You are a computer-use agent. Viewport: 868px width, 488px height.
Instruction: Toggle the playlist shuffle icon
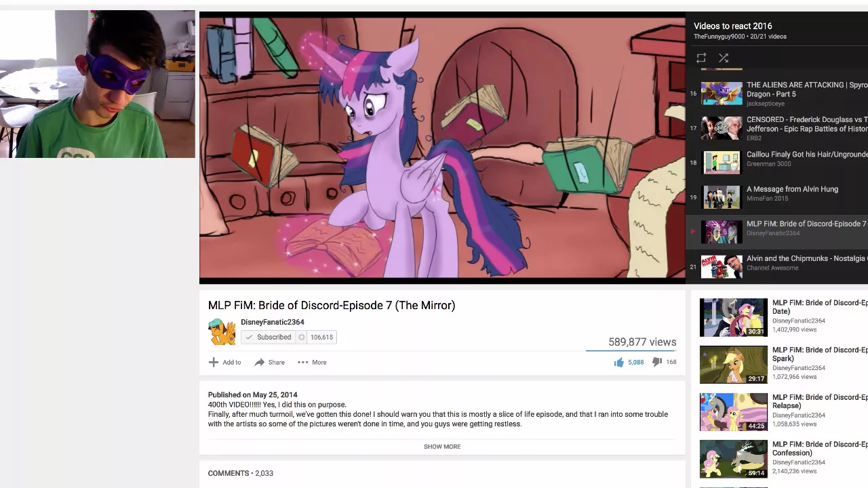pos(724,58)
